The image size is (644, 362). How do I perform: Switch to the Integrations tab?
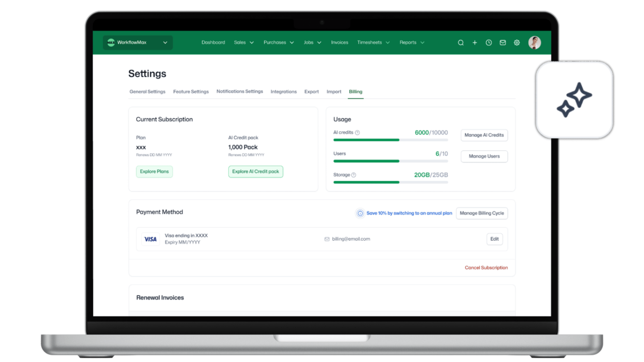pyautogui.click(x=283, y=92)
